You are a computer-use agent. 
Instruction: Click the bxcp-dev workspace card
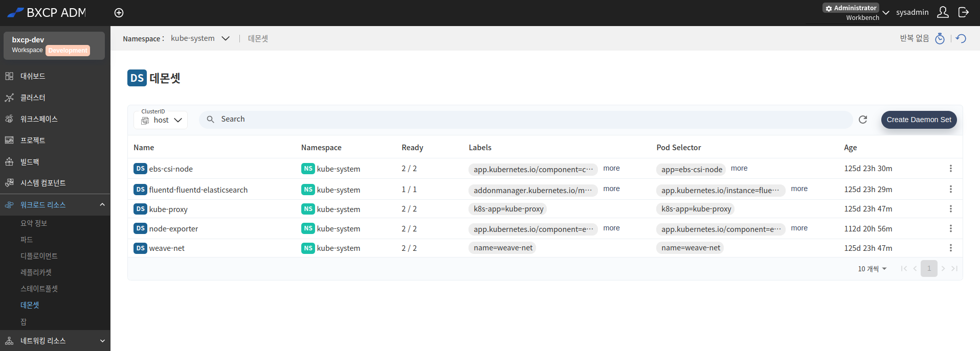click(54, 45)
